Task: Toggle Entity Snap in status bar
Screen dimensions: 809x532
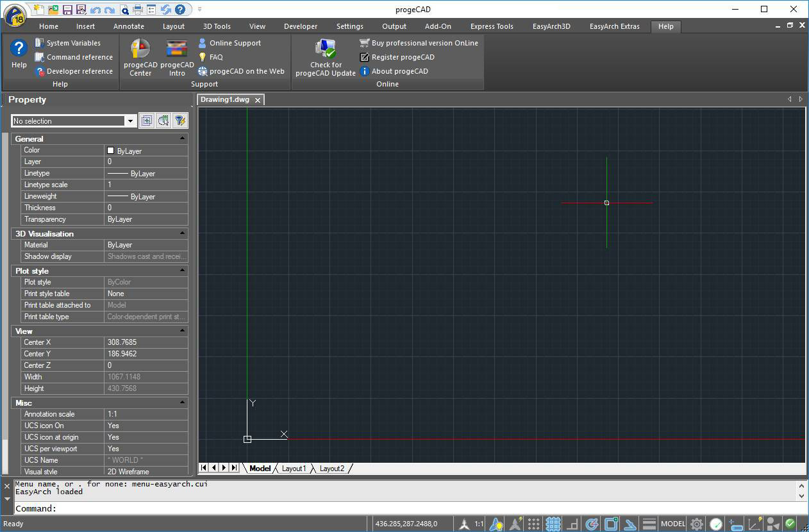Action: (x=611, y=524)
